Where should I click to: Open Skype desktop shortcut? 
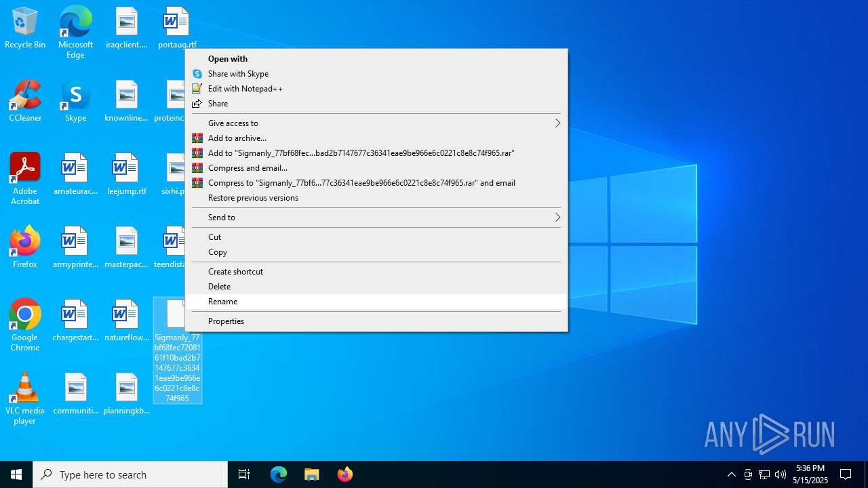pyautogui.click(x=75, y=102)
